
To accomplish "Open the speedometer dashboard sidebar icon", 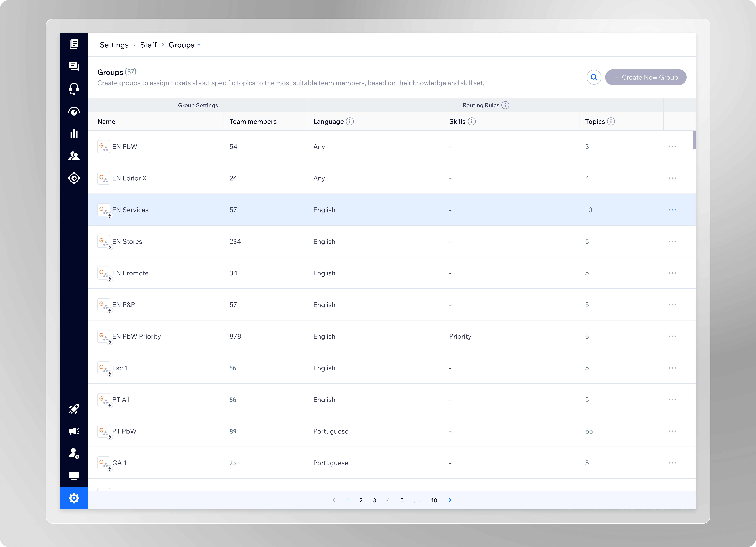I will pyautogui.click(x=74, y=111).
